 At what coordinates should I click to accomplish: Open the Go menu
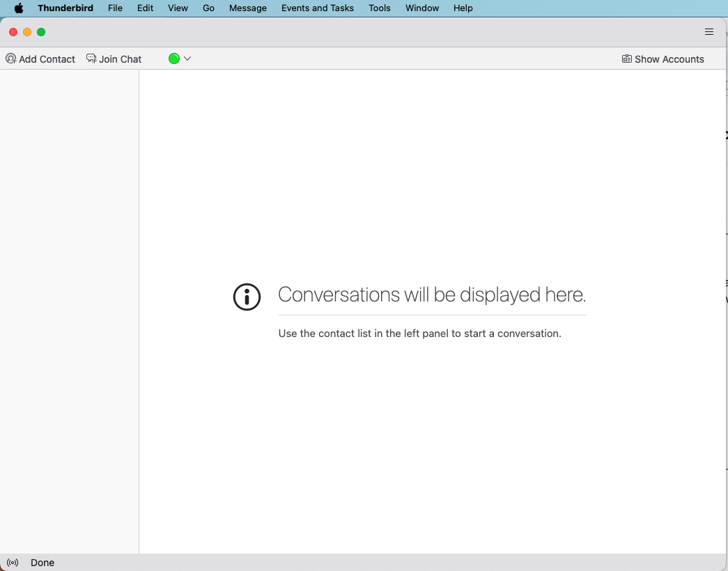point(208,8)
